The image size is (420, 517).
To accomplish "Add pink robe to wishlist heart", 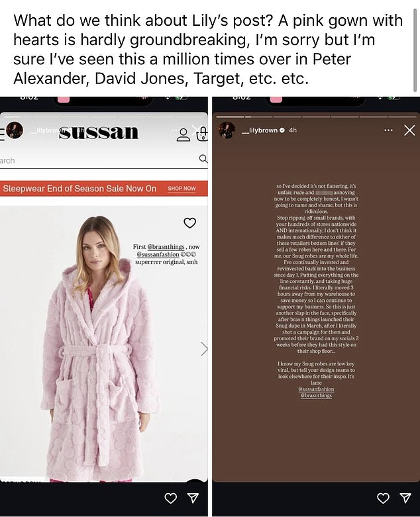I will click(189, 223).
